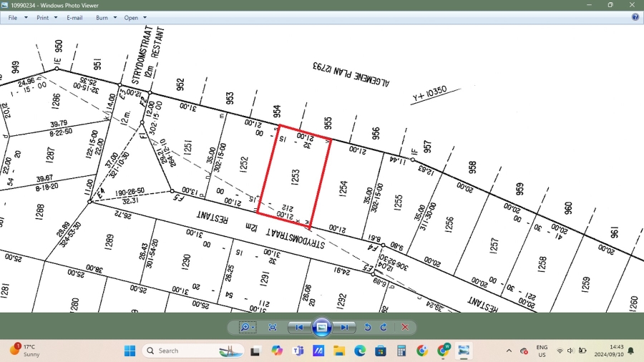Open Photo Viewer help icon
This screenshot has width=644, height=362.
point(635,17)
